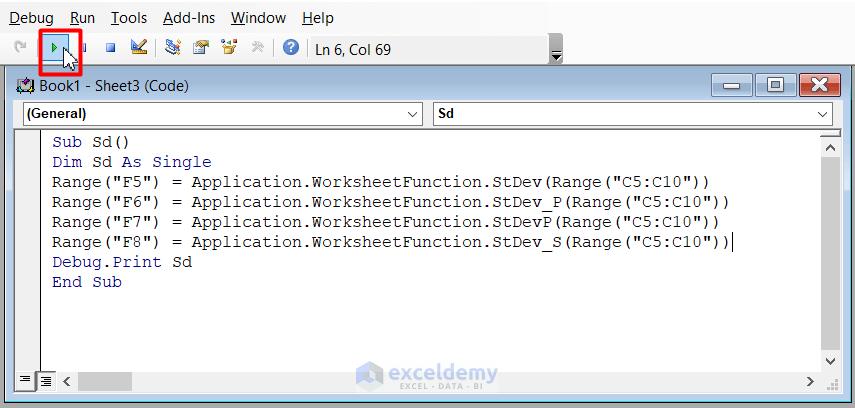Run the Sub with the green play icon
The width and height of the screenshot is (855, 408).
pos(53,47)
